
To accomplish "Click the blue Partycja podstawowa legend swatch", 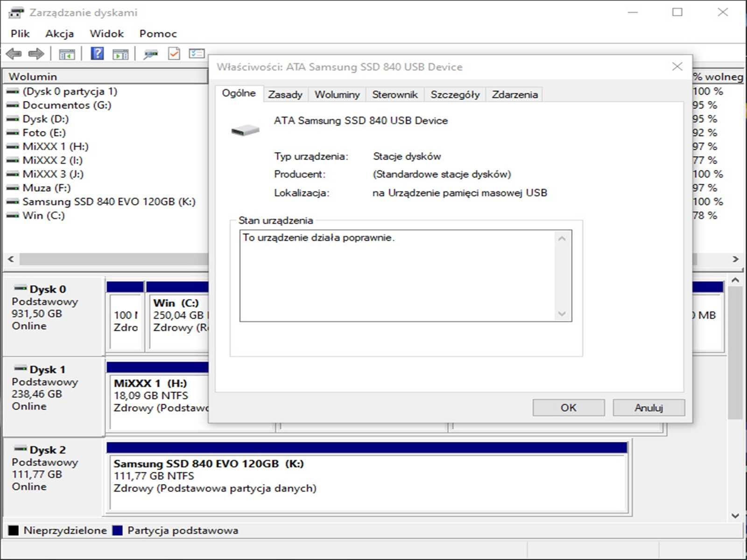I will pos(118,530).
